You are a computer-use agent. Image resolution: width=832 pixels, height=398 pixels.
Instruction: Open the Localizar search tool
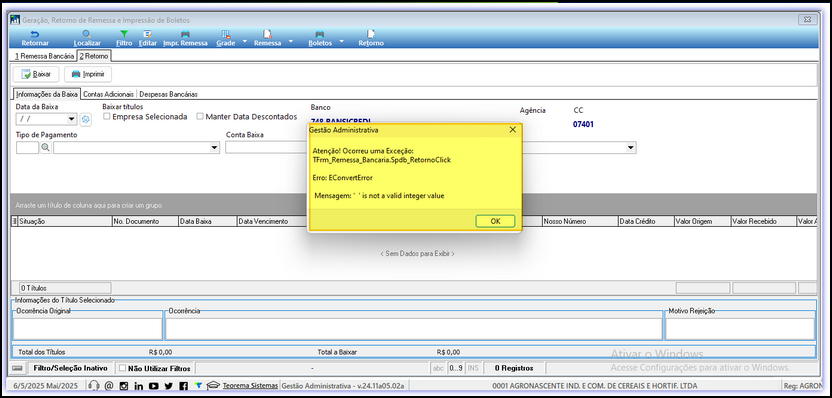pyautogui.click(x=87, y=34)
